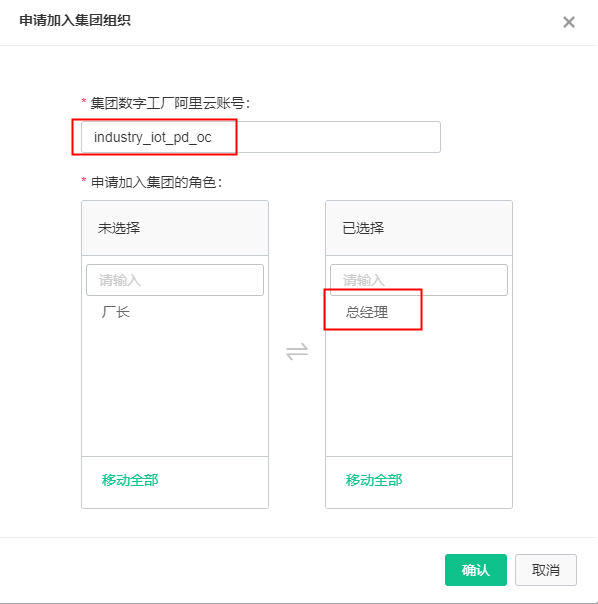Click the 已选择 panel header

tap(419, 228)
